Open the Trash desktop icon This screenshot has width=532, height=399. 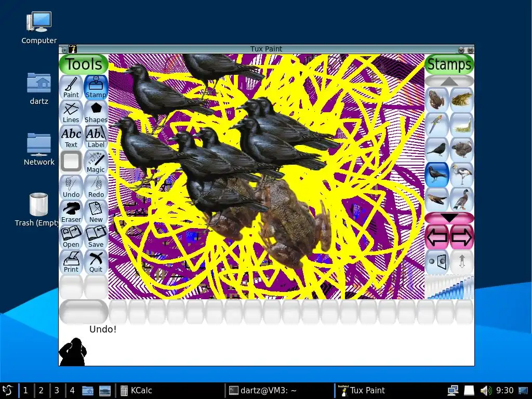[37, 210]
